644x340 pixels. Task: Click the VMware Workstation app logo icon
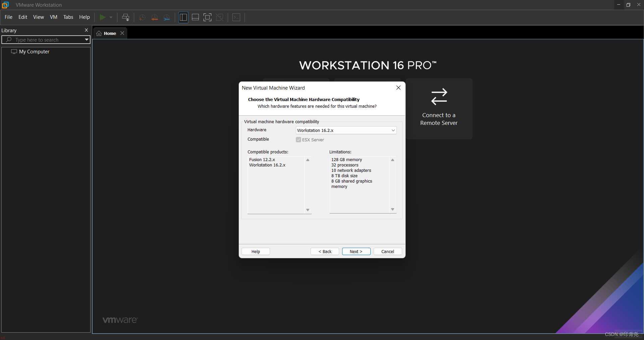click(5, 5)
